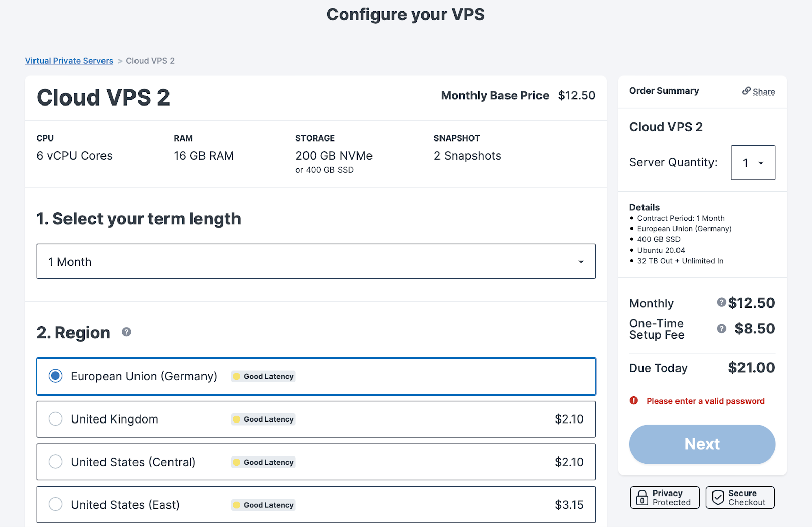Click the help icon beside the Monthly price
Image resolution: width=812 pixels, height=527 pixels.
pos(721,302)
